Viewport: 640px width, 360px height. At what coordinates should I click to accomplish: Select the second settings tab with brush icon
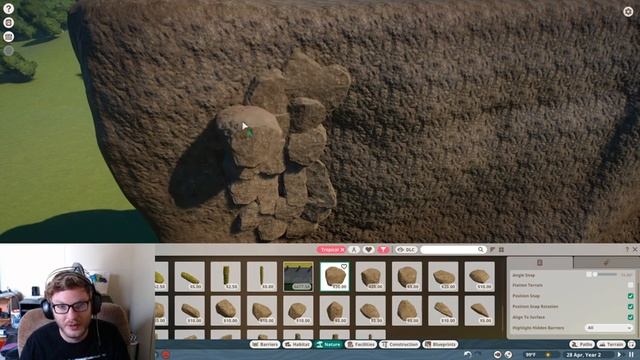click(606, 263)
